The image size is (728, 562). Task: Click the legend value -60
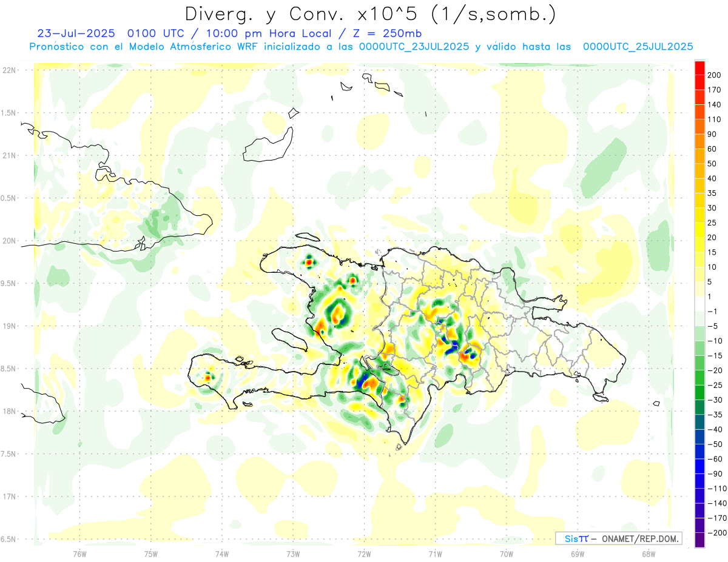[716, 459]
